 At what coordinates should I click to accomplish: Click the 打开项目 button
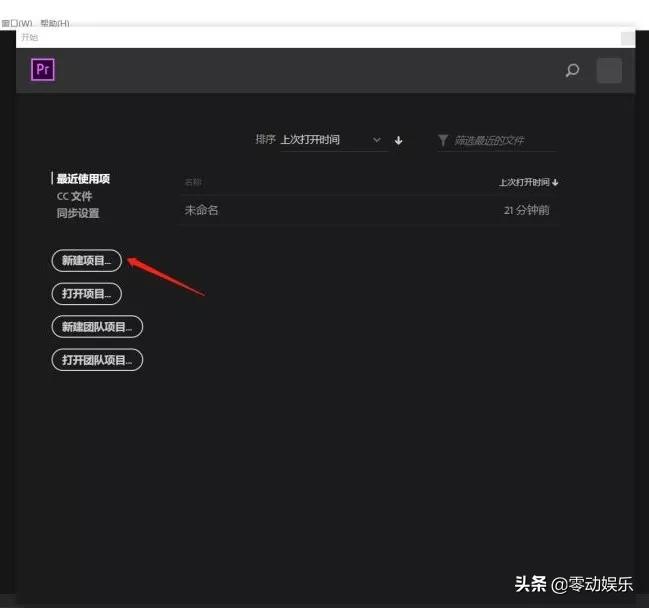87,294
